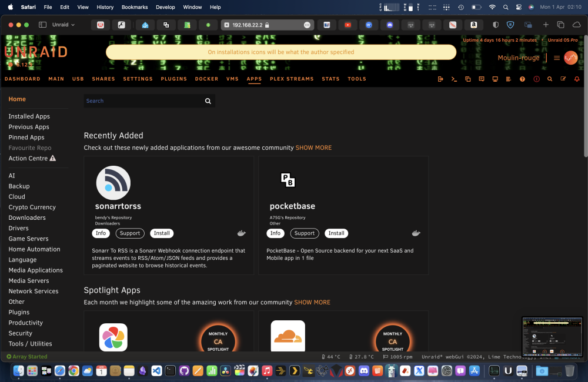Click the screenshot preview thumbnail bottom right

tap(552, 336)
